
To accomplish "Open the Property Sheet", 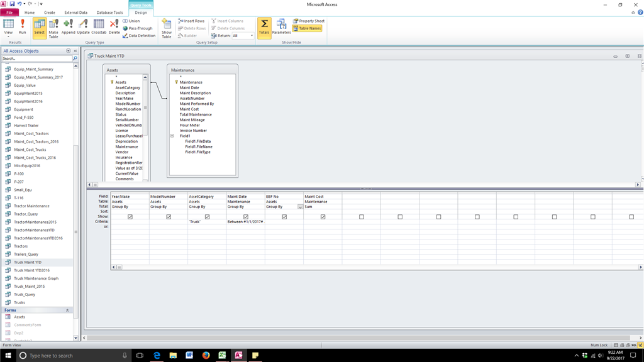I will (x=308, y=21).
